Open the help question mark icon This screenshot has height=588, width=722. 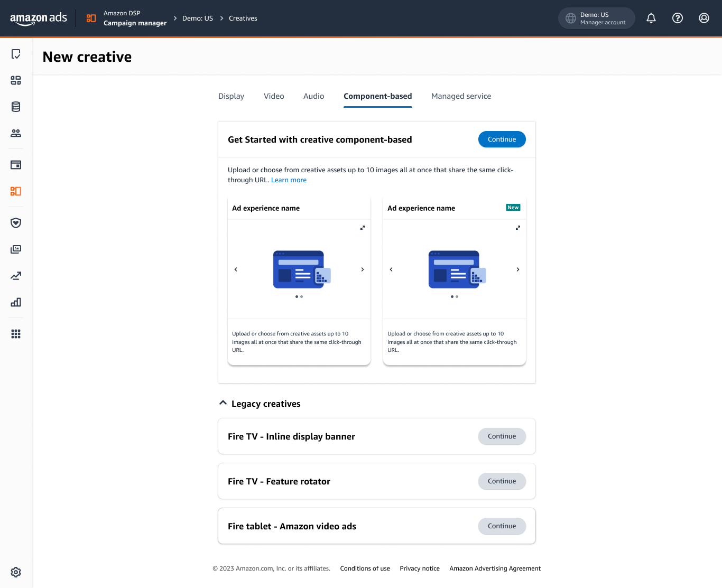[677, 17]
